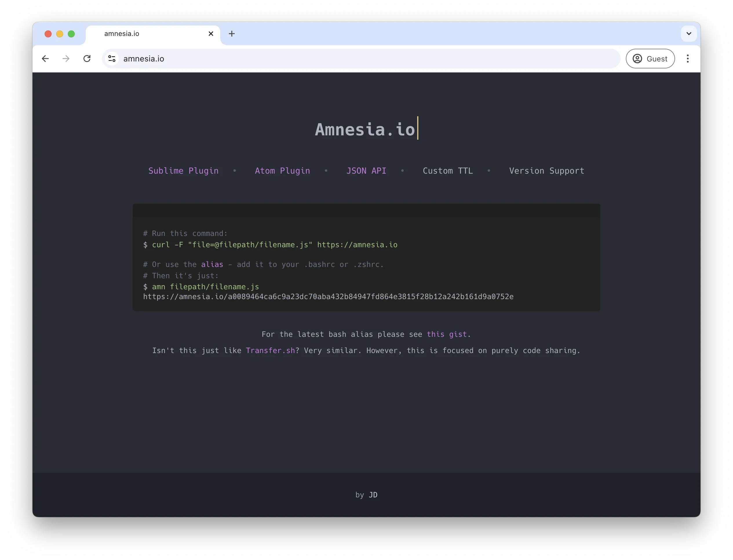
Task: Click the Custom TTL item
Action: pyautogui.click(x=448, y=171)
